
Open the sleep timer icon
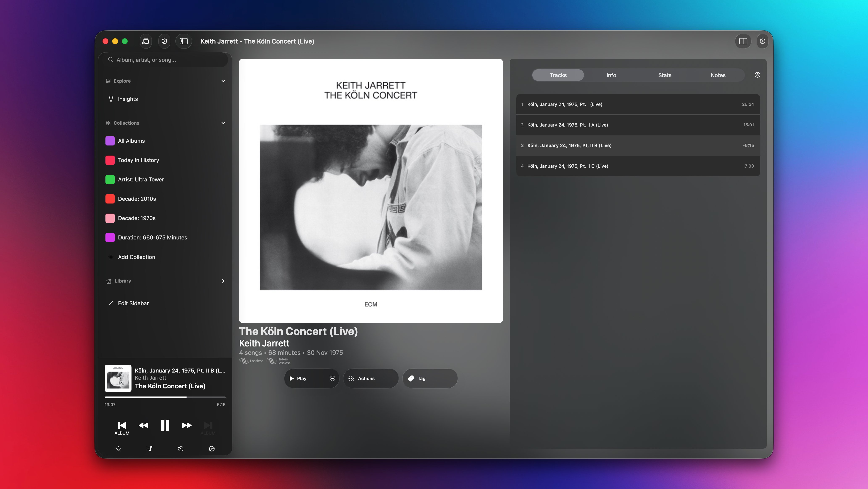click(180, 449)
